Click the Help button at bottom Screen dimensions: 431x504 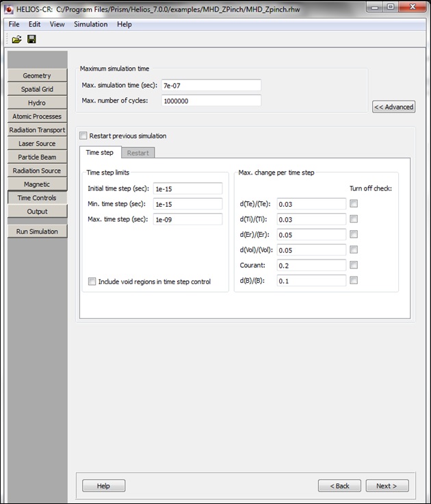(x=103, y=486)
